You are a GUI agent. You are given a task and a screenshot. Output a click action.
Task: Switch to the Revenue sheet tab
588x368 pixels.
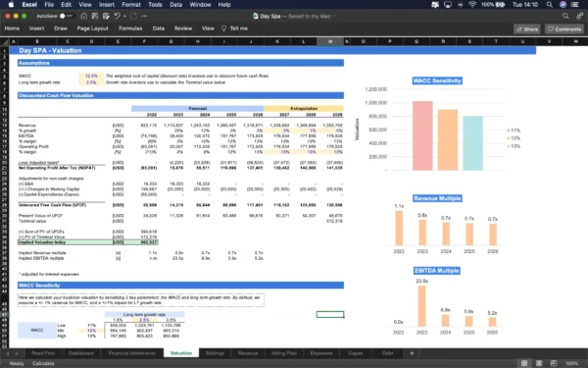coord(248,353)
